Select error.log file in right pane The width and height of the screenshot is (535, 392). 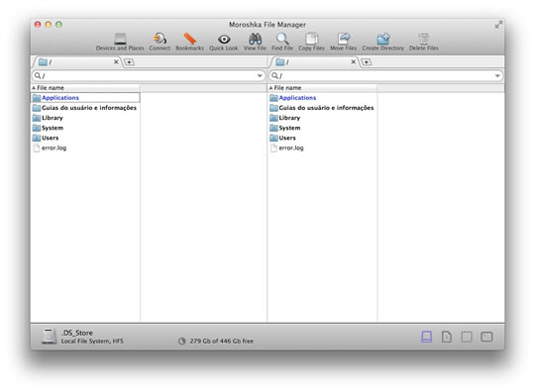pyautogui.click(x=322, y=147)
